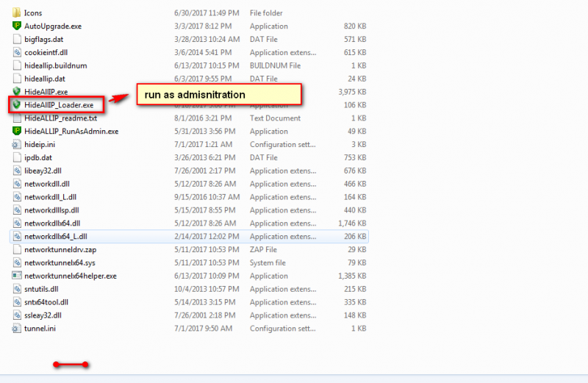Click the file name networktunneldrv.zap
The height and width of the screenshot is (383, 588).
click(x=60, y=249)
